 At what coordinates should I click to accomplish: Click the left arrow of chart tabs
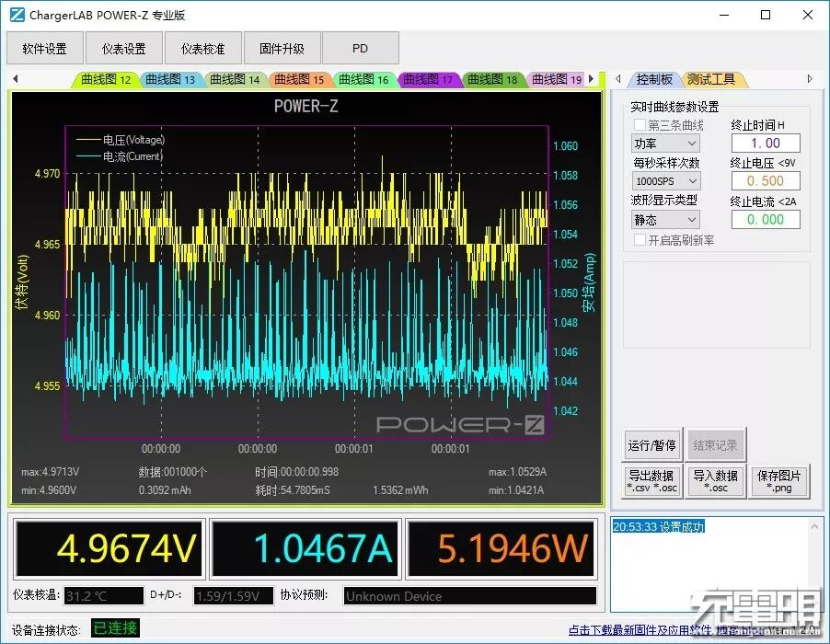16,79
